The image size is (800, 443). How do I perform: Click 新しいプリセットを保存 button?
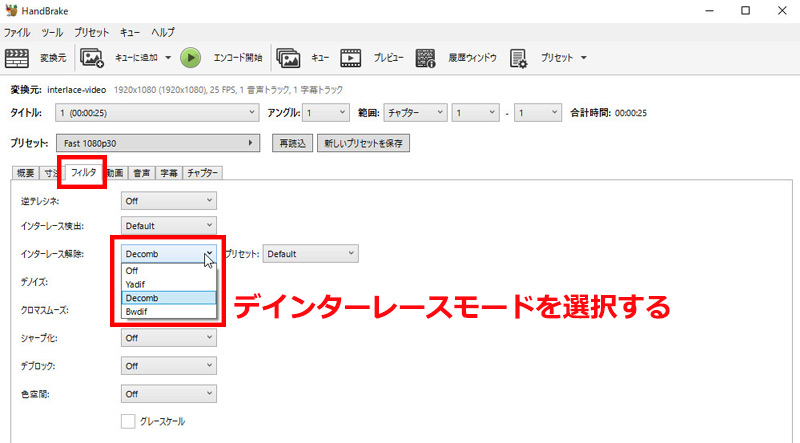tap(364, 144)
